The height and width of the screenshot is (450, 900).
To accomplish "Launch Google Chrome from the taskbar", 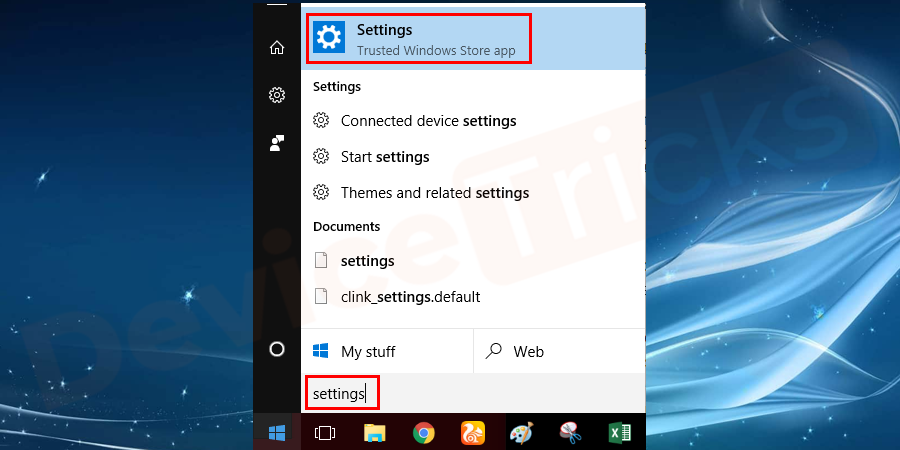I will tap(424, 432).
